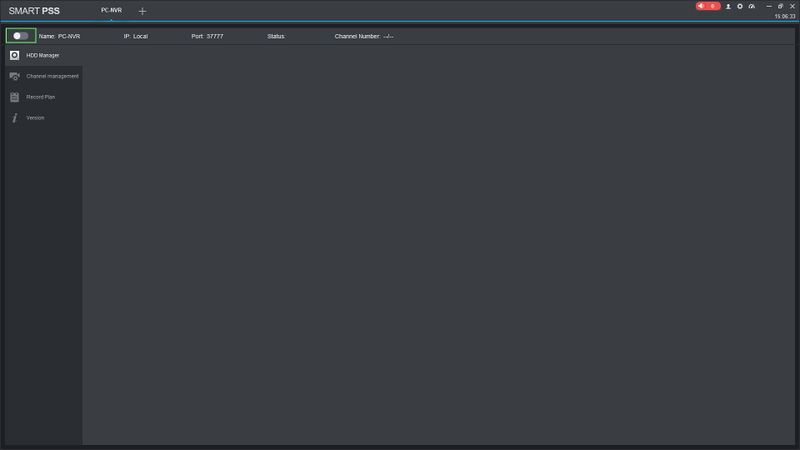Add a new tab with plus
Image resolution: width=800 pixels, height=450 pixels.
(x=142, y=11)
